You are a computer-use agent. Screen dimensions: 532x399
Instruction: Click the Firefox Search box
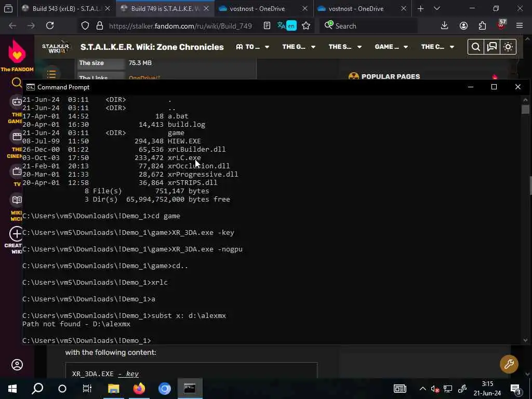click(368, 26)
